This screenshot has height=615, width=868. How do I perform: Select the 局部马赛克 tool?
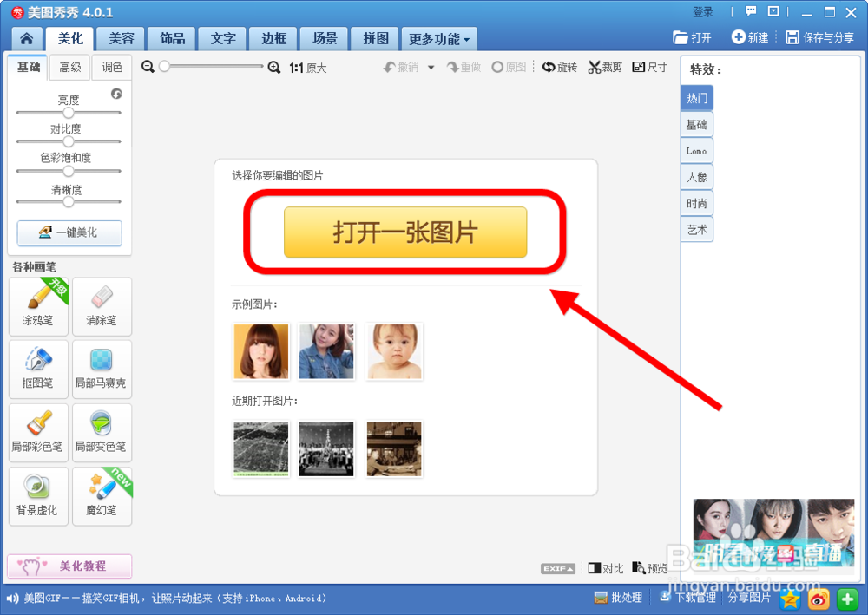pyautogui.click(x=102, y=370)
